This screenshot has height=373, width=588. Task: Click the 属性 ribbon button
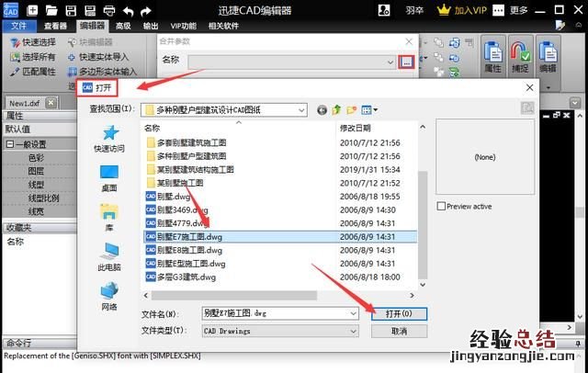coord(492,57)
